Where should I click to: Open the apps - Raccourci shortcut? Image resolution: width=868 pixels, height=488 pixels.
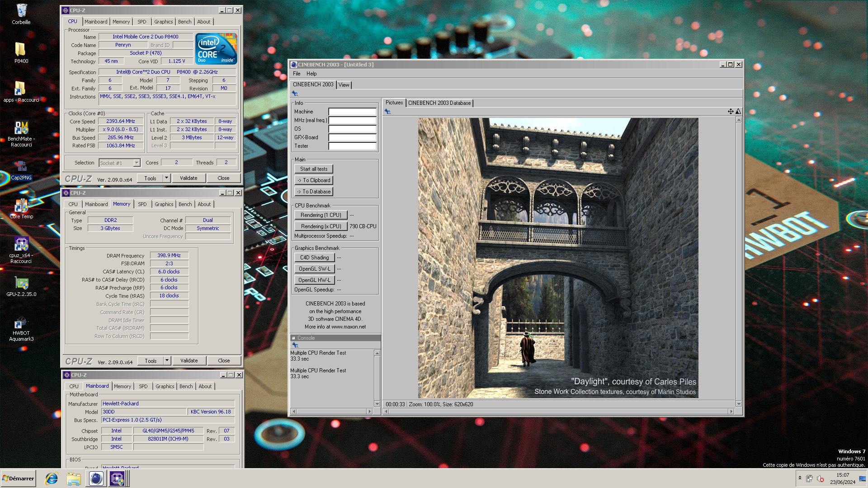(x=21, y=91)
